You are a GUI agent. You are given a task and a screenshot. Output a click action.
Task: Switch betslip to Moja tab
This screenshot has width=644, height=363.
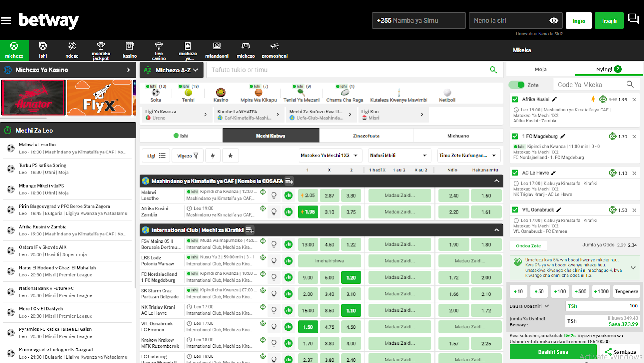tap(541, 70)
